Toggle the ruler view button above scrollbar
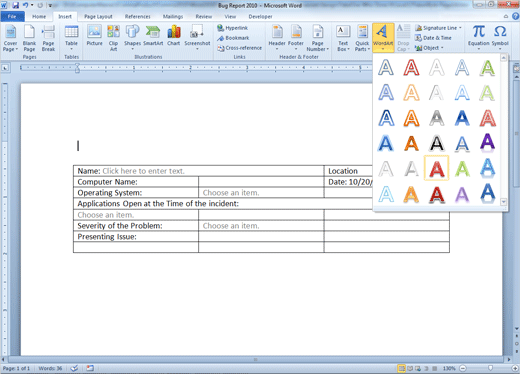This screenshot has width=520, height=374. point(516,69)
